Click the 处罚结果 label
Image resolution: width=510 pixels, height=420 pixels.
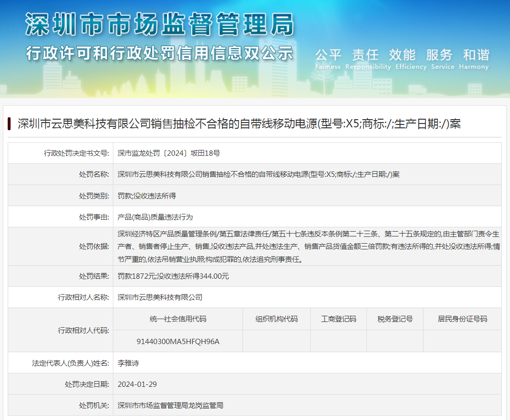point(94,276)
